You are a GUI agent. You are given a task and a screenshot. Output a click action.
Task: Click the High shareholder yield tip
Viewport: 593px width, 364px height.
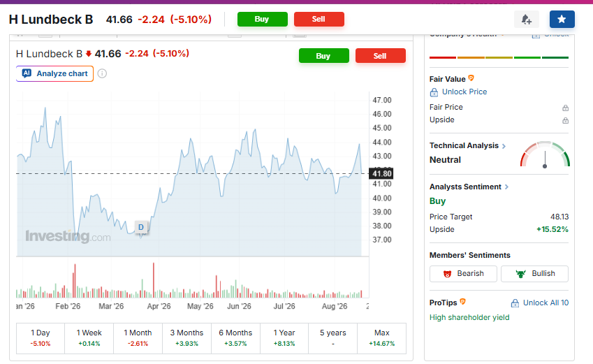(469, 317)
